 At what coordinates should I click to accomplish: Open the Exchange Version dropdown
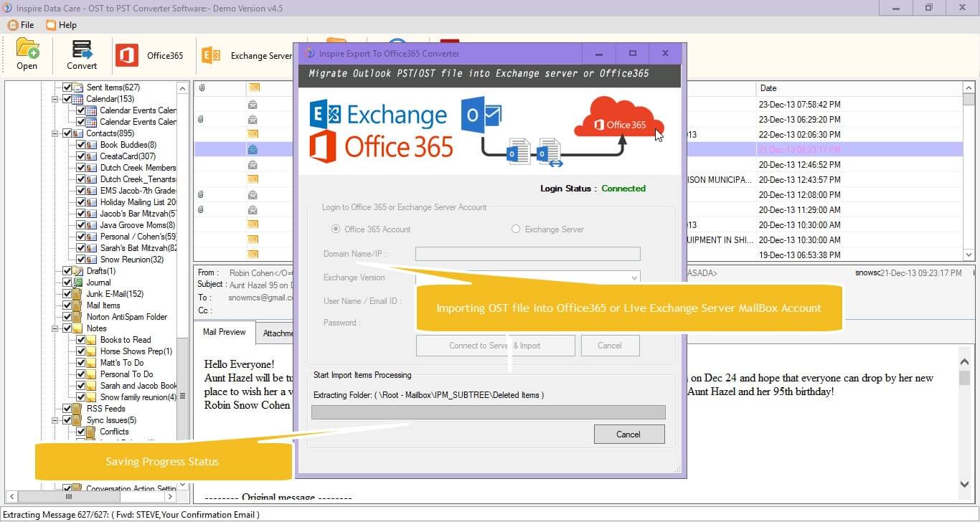(634, 277)
